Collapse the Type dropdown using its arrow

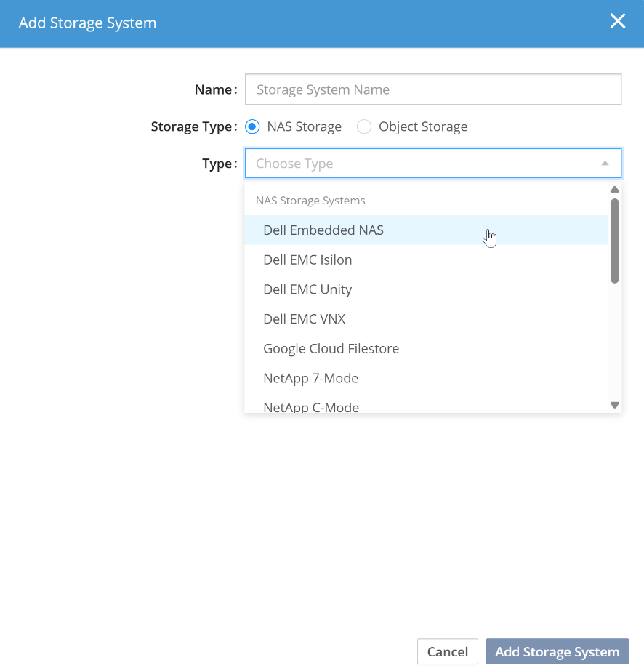605,164
